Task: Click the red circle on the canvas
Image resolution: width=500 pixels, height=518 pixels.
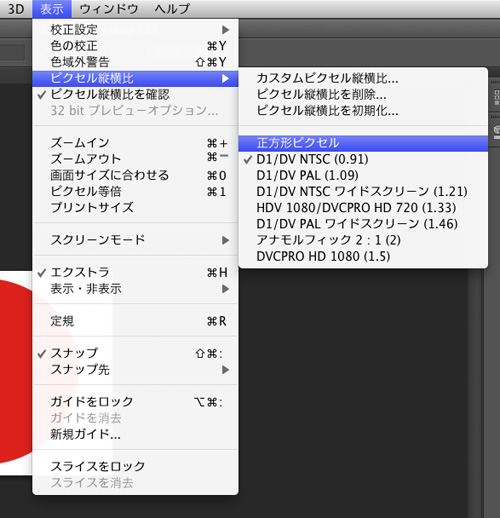Action: click(x=15, y=372)
